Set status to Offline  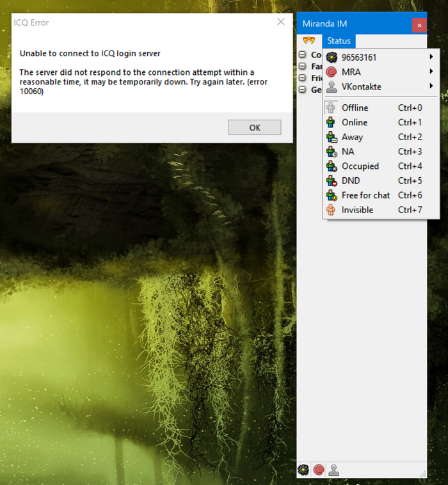coord(381,107)
